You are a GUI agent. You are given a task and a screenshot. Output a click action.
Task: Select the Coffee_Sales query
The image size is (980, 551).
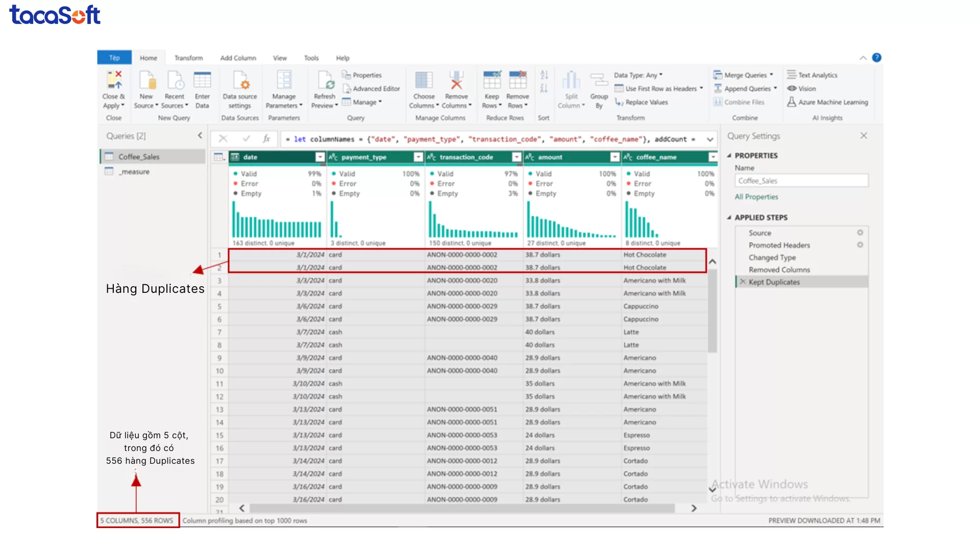click(x=153, y=157)
